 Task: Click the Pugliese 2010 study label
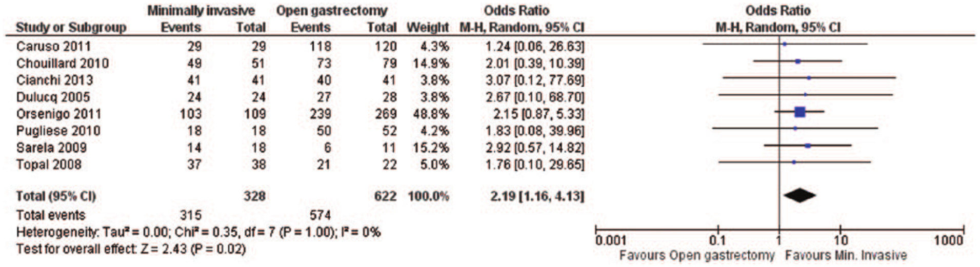(x=58, y=131)
